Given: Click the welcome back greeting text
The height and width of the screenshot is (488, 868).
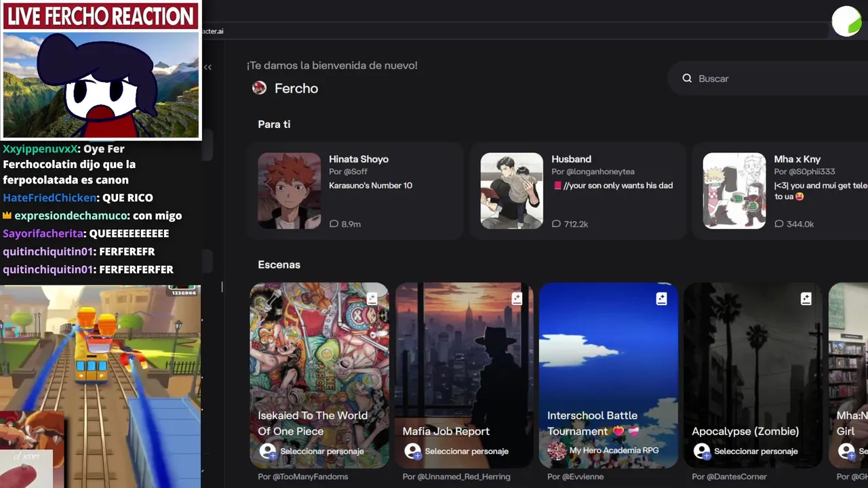Looking at the screenshot, I should click(x=332, y=66).
